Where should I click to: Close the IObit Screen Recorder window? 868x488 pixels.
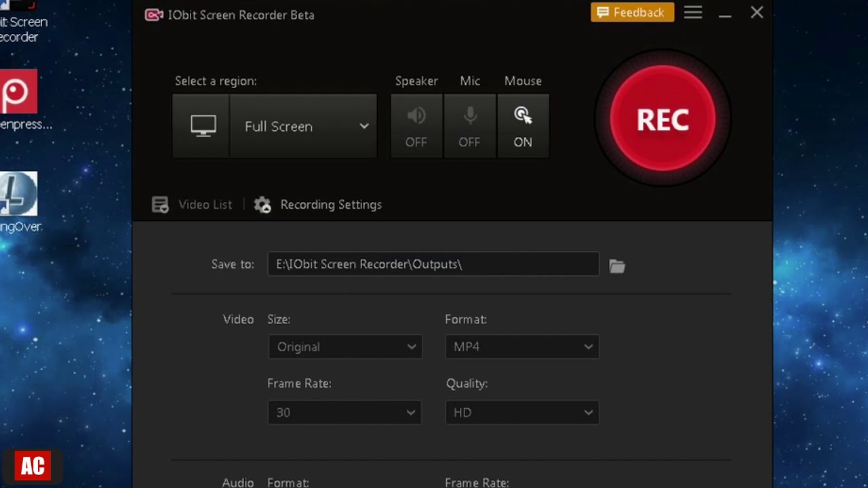(x=757, y=12)
